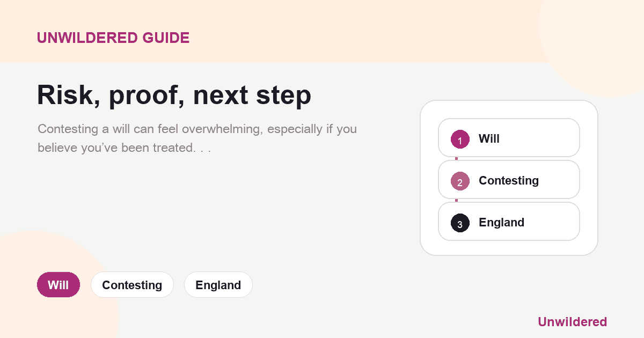Click the connector between steps 1 and 2
644x338 pixels.
point(456,159)
